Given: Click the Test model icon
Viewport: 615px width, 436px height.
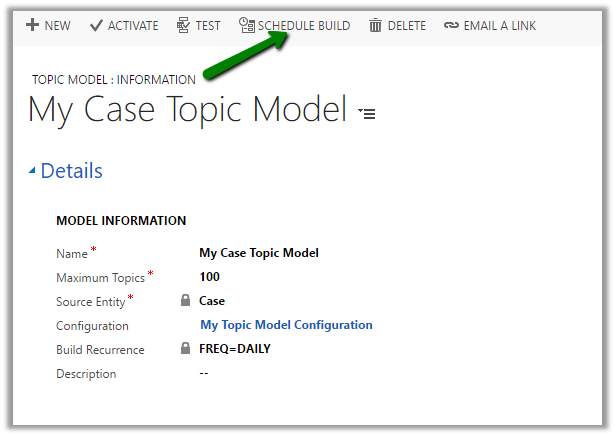Looking at the screenshot, I should click(183, 25).
